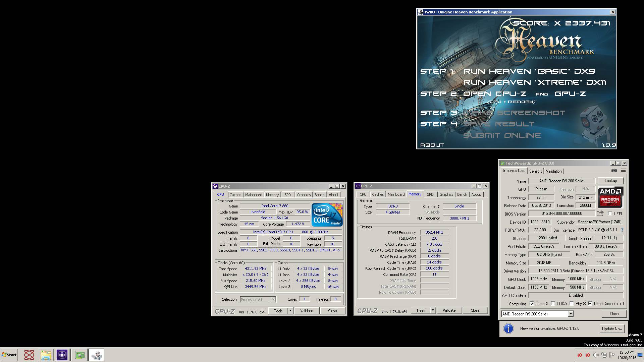Click Core Speed value 4311.92 MHz
644x362 pixels.
(x=256, y=268)
